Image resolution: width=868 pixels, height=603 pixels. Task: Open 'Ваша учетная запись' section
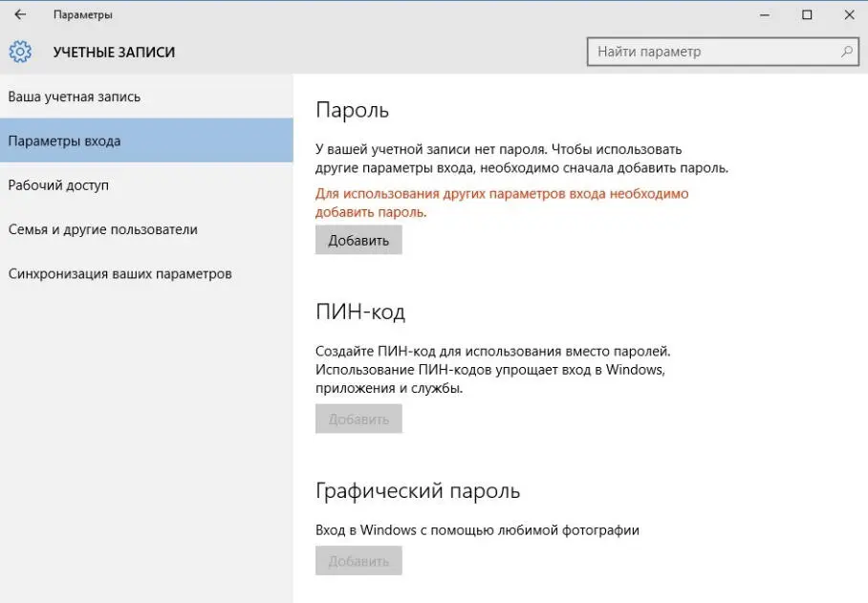click(x=75, y=97)
